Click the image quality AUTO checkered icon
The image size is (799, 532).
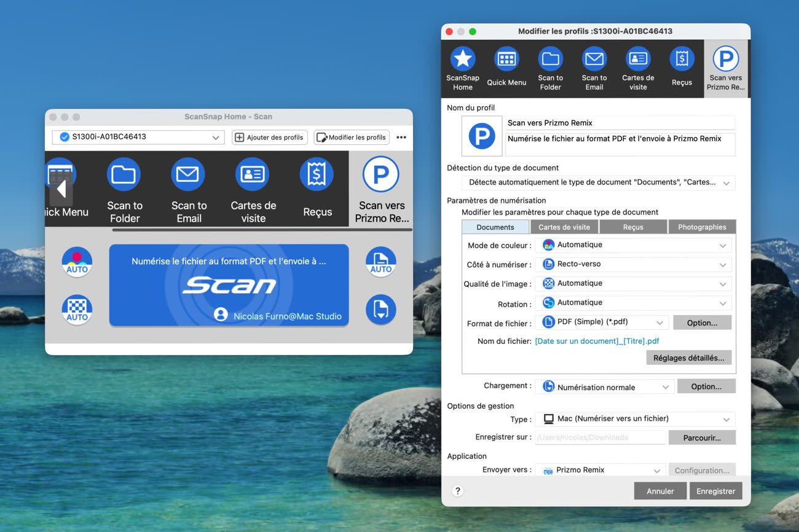77,310
